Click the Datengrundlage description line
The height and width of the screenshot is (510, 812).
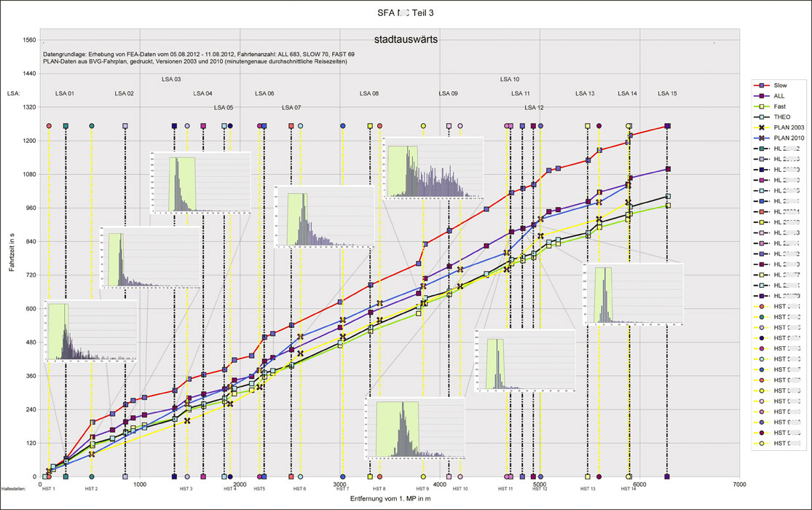click(199, 54)
